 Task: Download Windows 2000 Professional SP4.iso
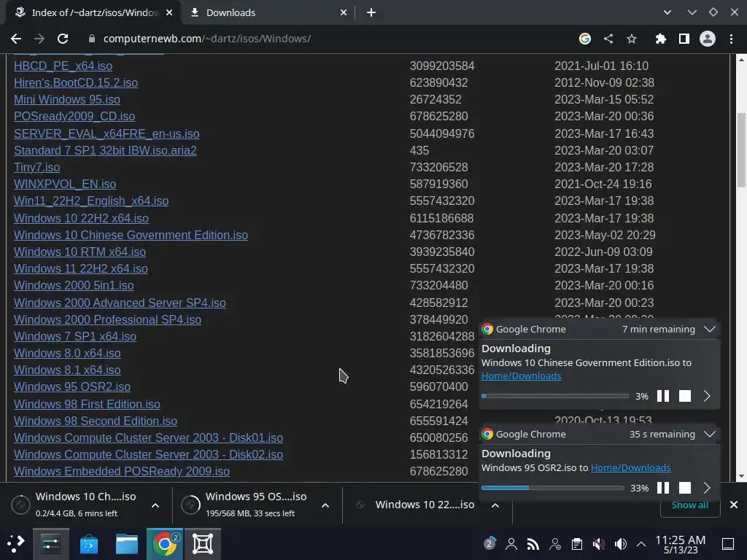(107, 319)
